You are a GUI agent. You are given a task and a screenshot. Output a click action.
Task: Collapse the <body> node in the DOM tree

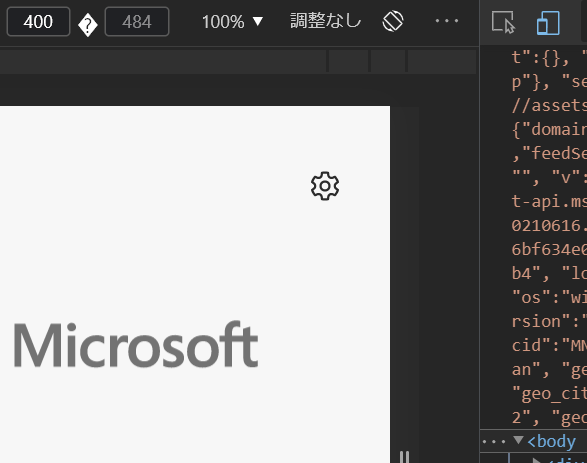(x=518, y=440)
